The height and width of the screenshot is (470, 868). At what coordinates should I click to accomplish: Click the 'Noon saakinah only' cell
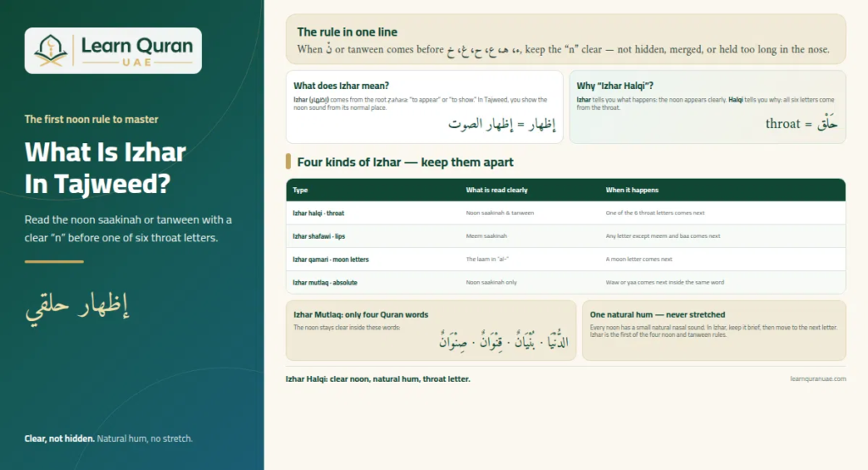click(491, 283)
